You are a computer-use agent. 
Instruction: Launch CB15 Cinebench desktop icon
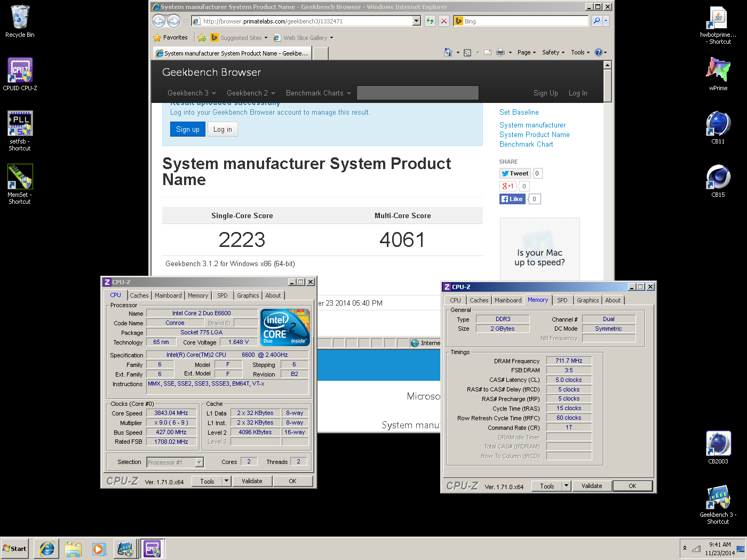point(718,181)
